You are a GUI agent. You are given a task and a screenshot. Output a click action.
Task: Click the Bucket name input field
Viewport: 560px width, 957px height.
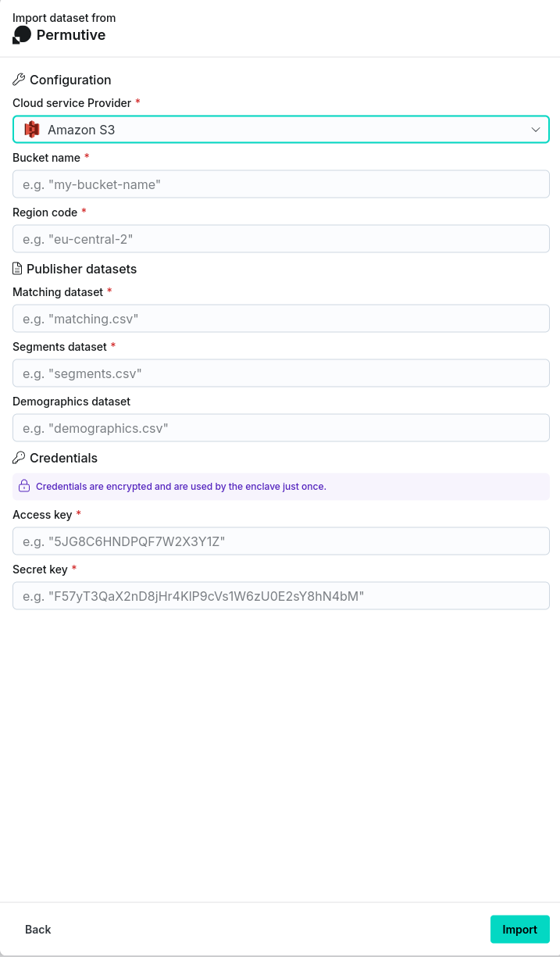tap(281, 184)
